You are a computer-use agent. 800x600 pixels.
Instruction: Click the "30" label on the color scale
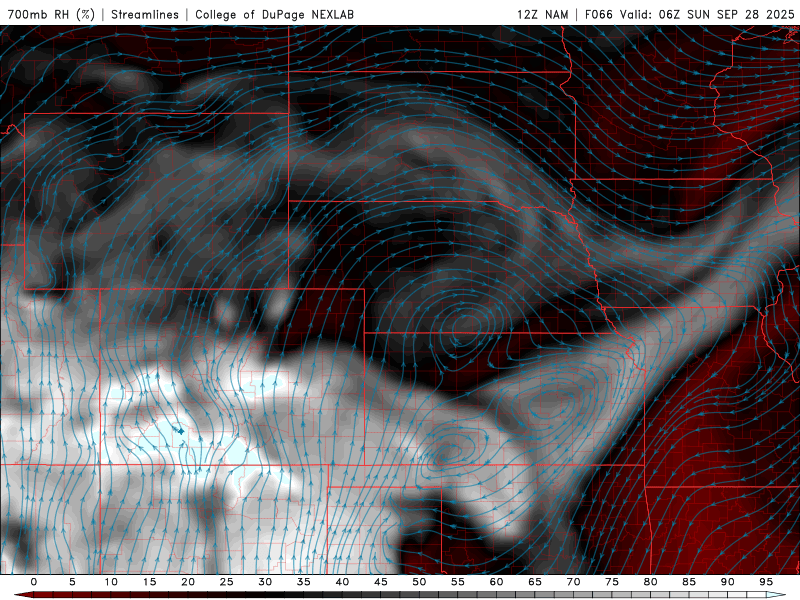[265, 582]
